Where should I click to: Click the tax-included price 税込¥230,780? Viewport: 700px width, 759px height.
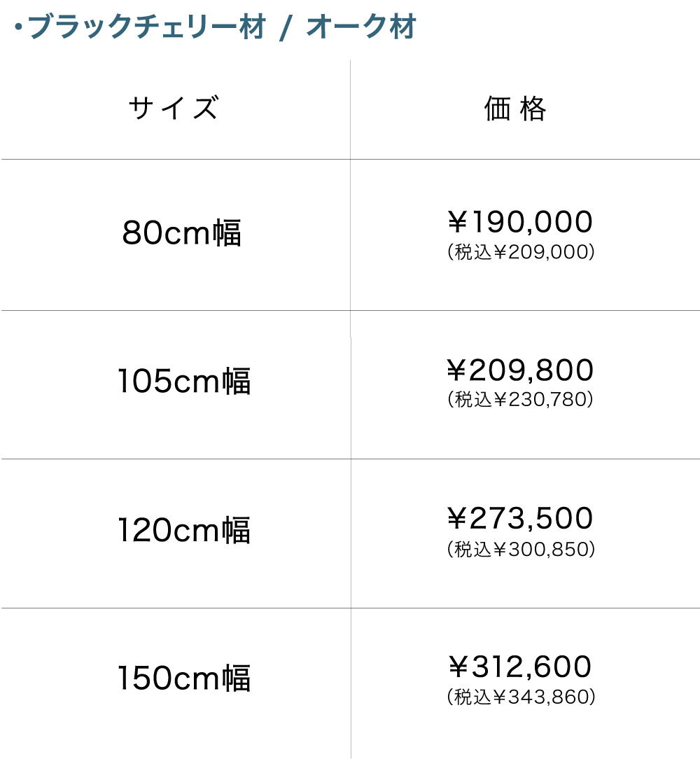[521, 400]
